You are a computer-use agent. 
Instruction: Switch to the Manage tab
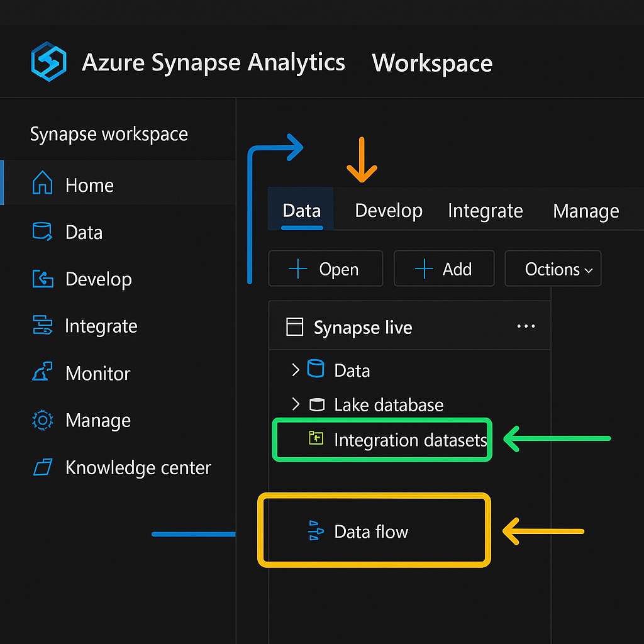586,211
